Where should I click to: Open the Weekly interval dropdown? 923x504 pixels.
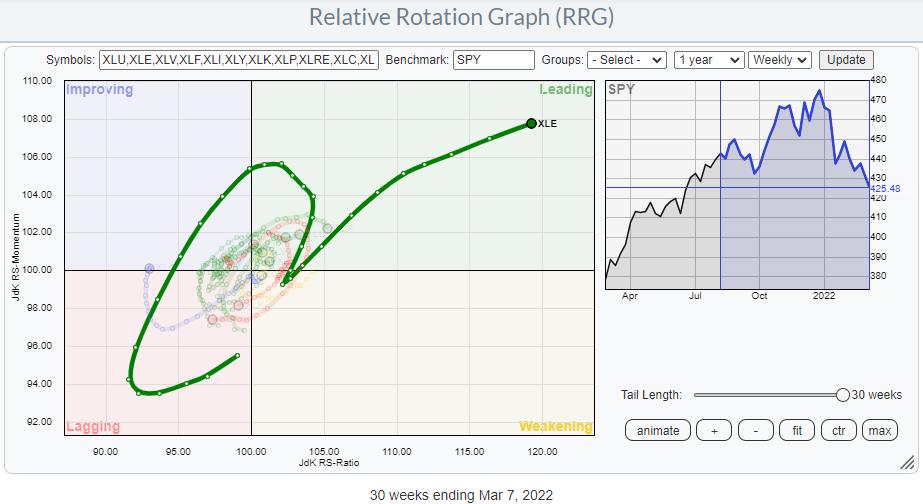pyautogui.click(x=780, y=60)
